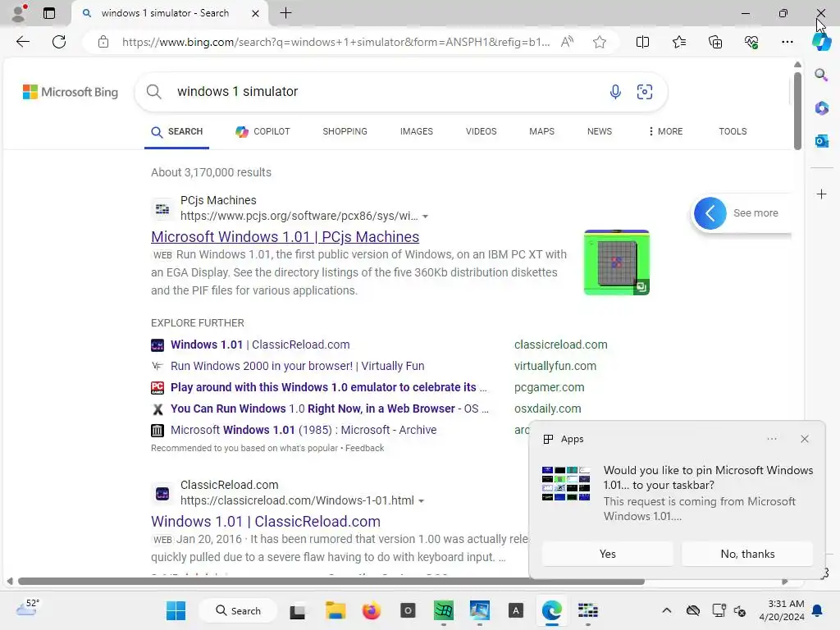Open notification bell in taskbar
The image size is (840, 630).
point(818,610)
